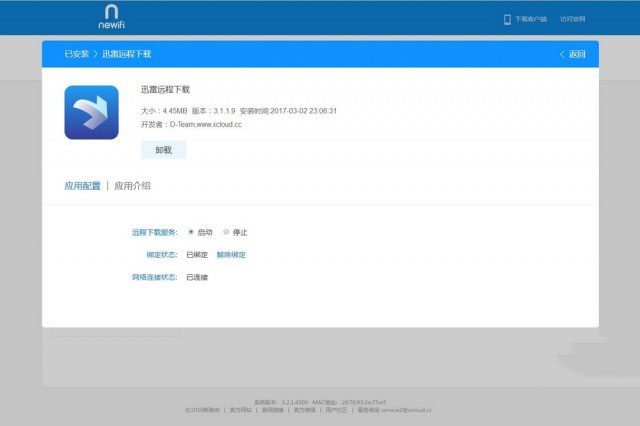The height and width of the screenshot is (426, 640).
Task: Click the breadcrumb chevron after 已安装
Action: (96, 54)
